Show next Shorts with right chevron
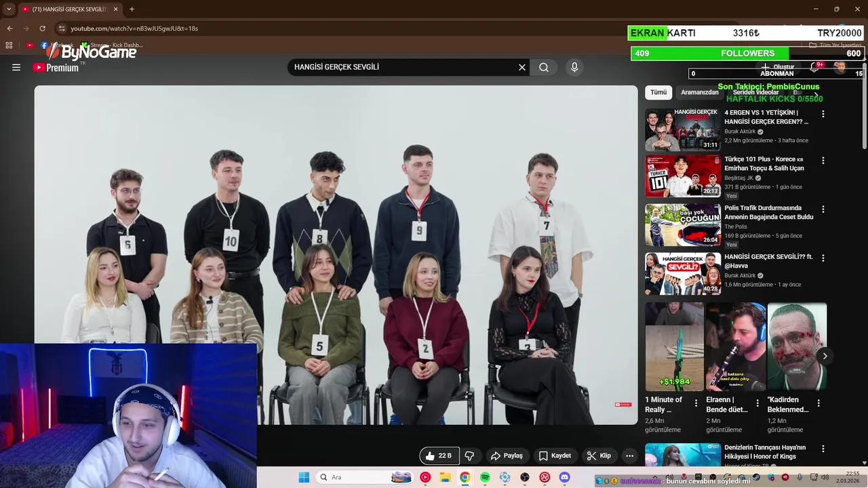The image size is (868, 488). [825, 356]
